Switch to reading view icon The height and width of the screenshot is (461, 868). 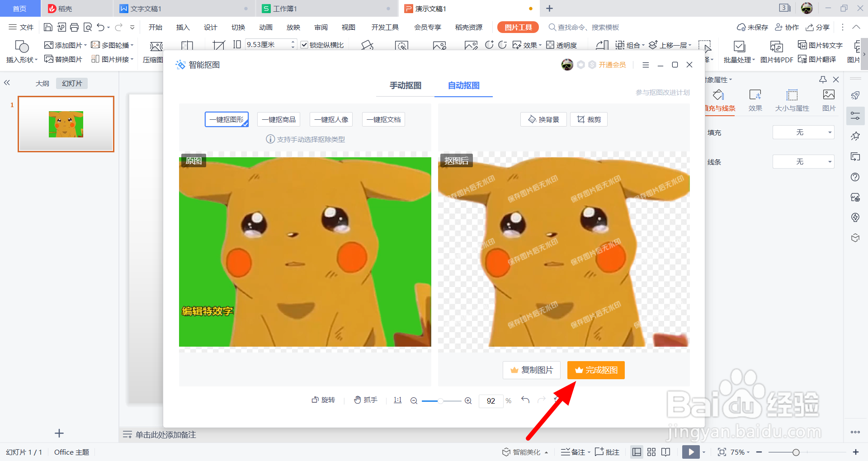click(x=665, y=452)
